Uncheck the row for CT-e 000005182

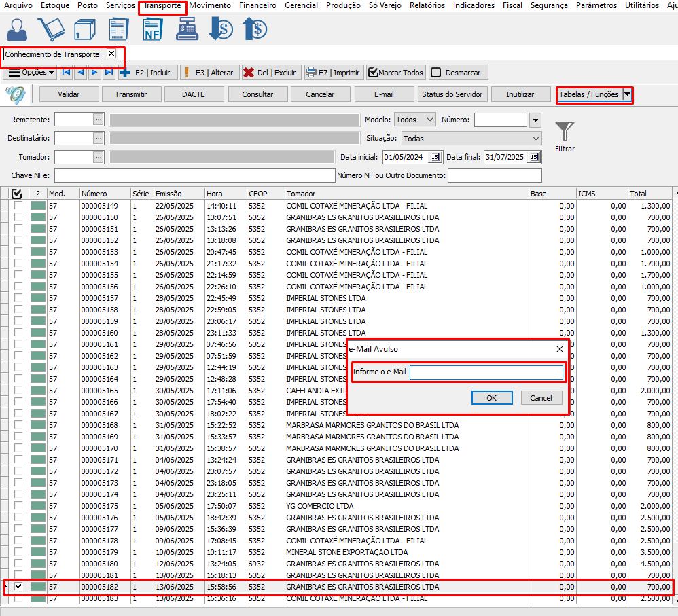[x=18, y=587]
